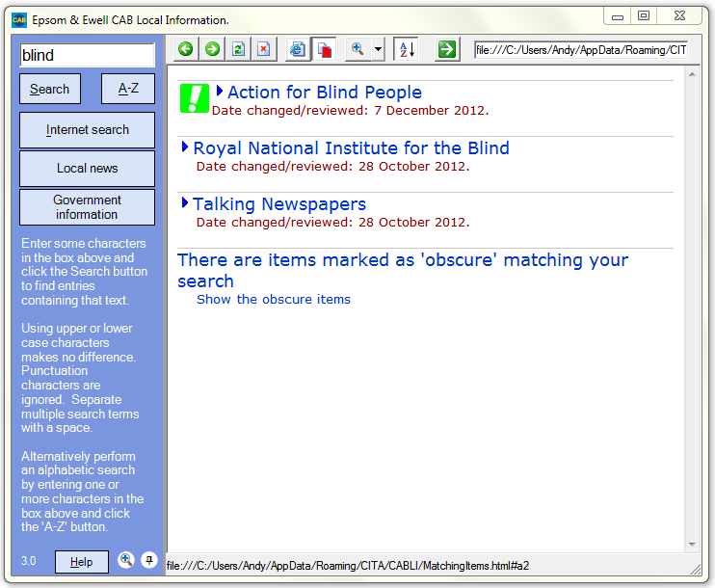Click the sidebar magnifier icon near Help
Viewport: 715px width, 588px height.
pyautogui.click(x=126, y=560)
